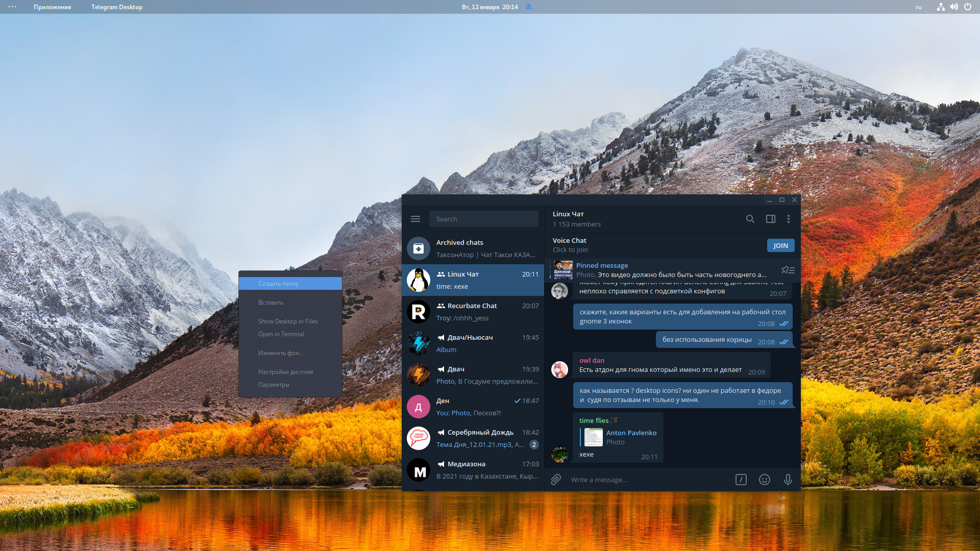
Task: Click Двач channel avatar
Action: tap(419, 375)
